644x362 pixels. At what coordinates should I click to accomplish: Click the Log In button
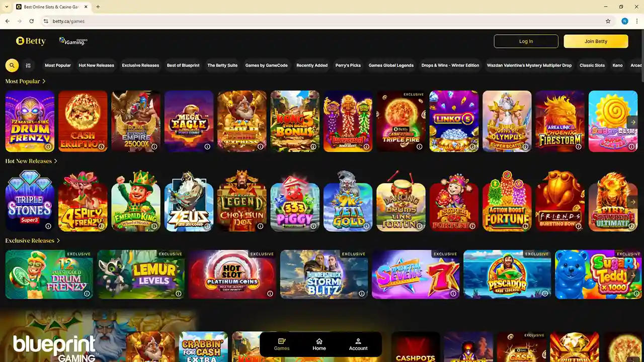click(x=526, y=41)
